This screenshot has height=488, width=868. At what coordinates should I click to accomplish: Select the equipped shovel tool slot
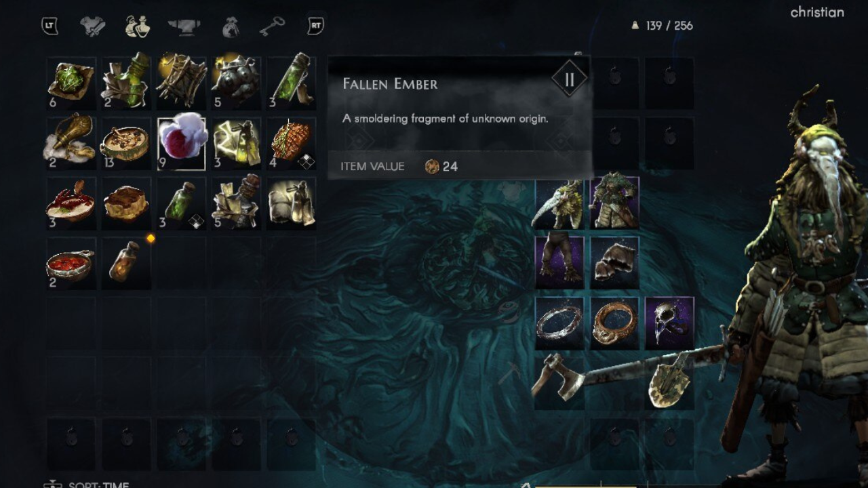coord(669,383)
